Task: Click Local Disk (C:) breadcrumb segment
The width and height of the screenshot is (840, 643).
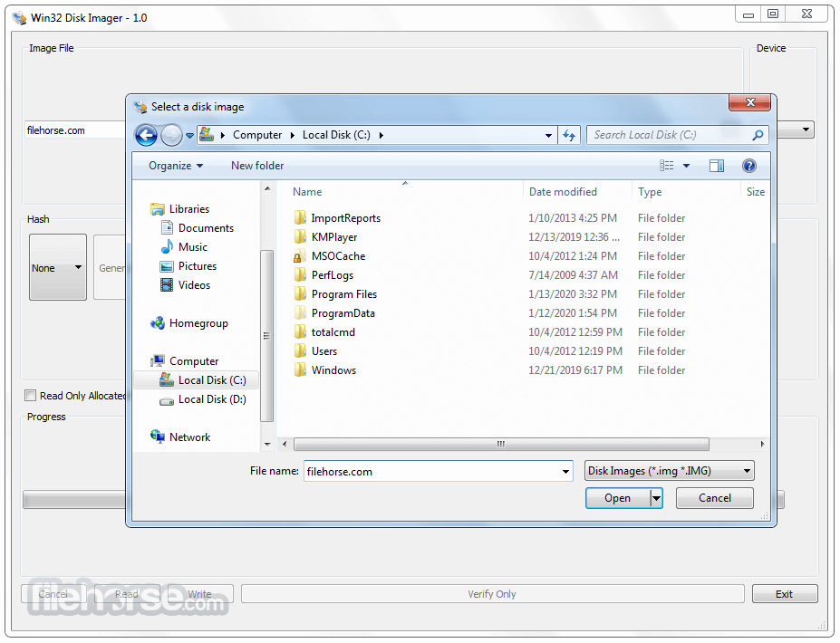Action: tap(336, 136)
